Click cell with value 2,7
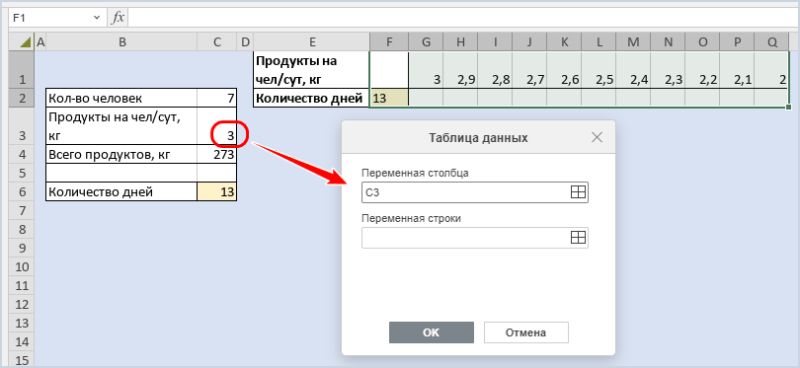The height and width of the screenshot is (368, 800). [x=530, y=70]
